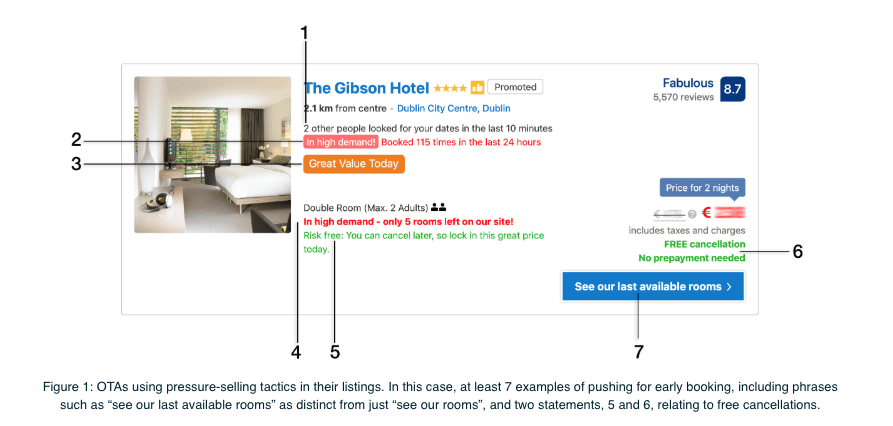Click the Double Room (Max. 2 Adults) label

(366, 208)
